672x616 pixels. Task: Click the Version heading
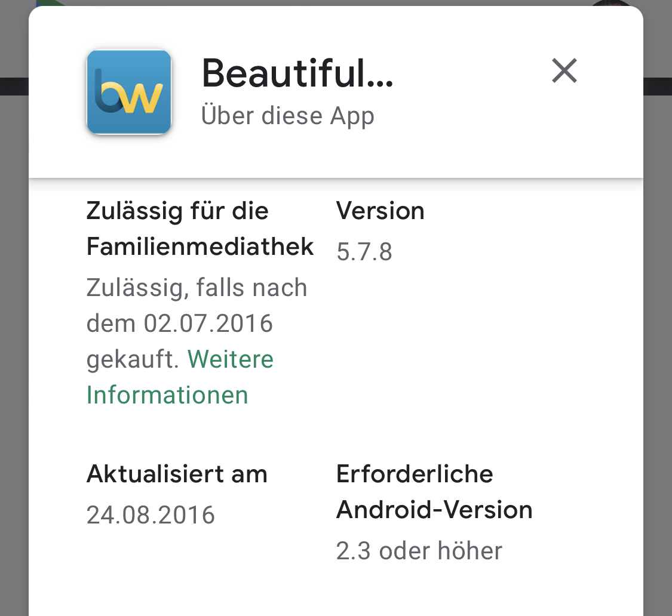coord(380,211)
